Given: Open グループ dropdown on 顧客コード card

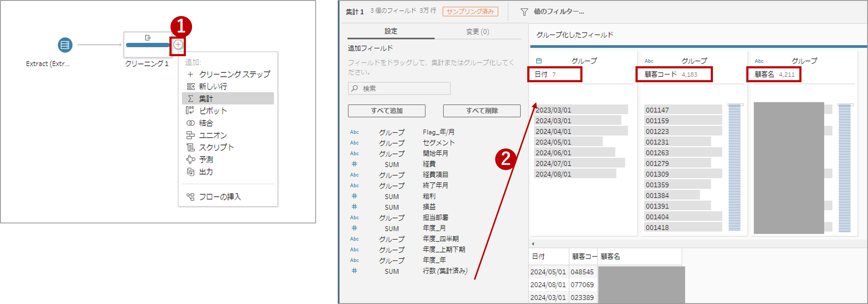Looking at the screenshot, I should (694, 61).
